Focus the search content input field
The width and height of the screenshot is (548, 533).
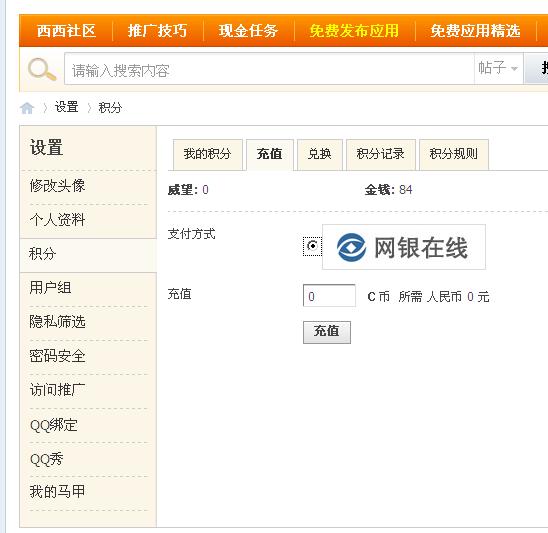269,69
